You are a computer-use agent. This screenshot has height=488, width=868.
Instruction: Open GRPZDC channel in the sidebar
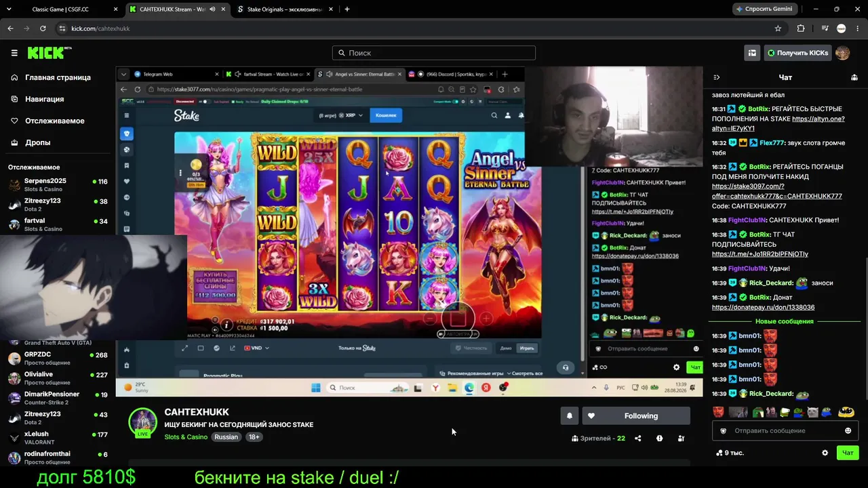click(58, 358)
